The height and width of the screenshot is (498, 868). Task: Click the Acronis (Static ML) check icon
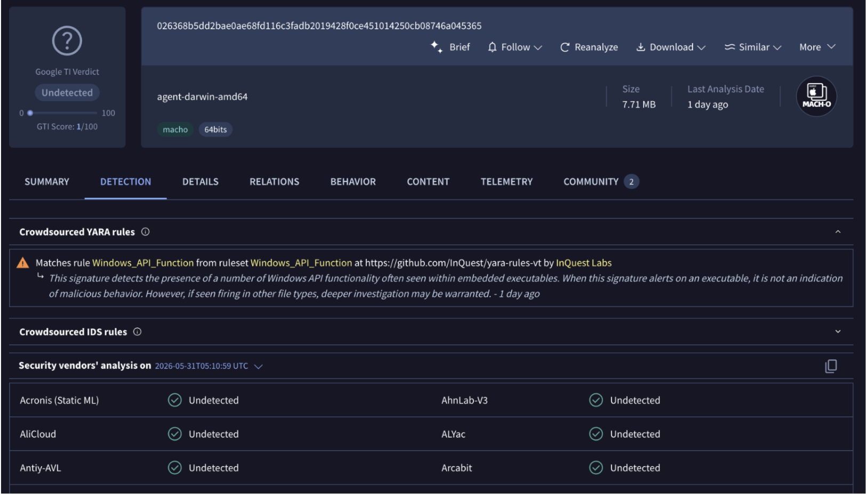click(175, 400)
